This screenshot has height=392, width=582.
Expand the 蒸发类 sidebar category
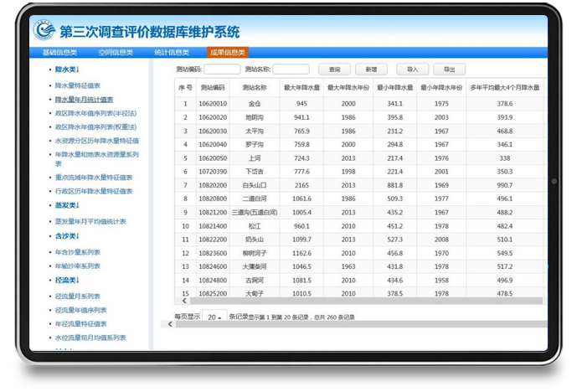click(x=67, y=207)
